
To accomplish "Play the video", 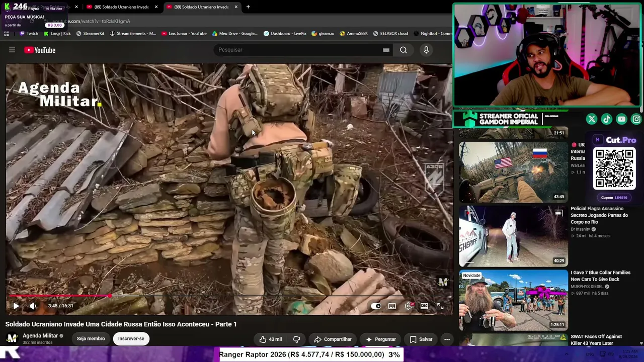I will click(x=16, y=306).
